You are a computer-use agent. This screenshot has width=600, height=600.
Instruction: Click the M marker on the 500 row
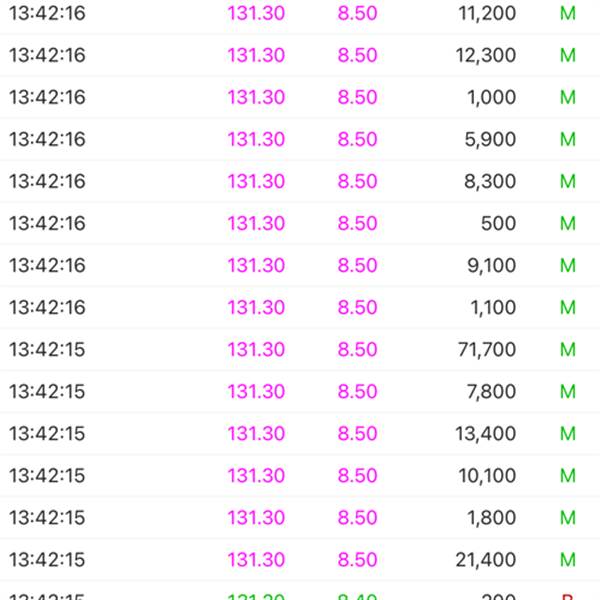568,223
